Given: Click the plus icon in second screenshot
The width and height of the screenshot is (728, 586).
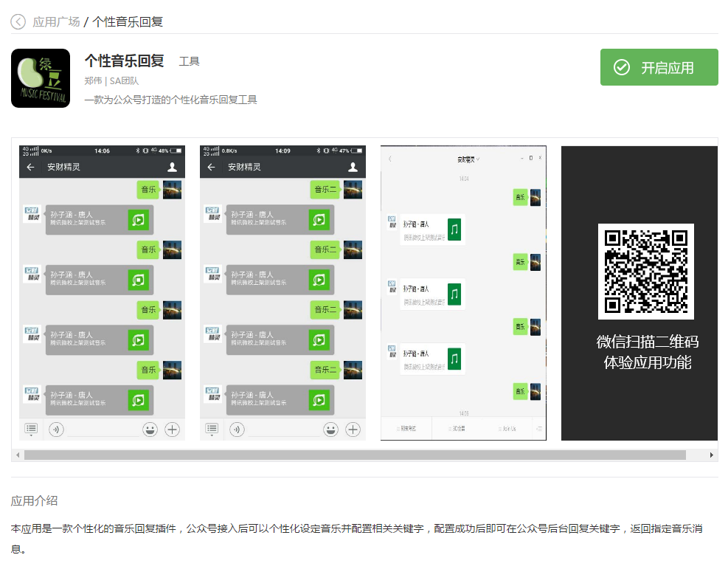Looking at the screenshot, I should pos(353,430).
